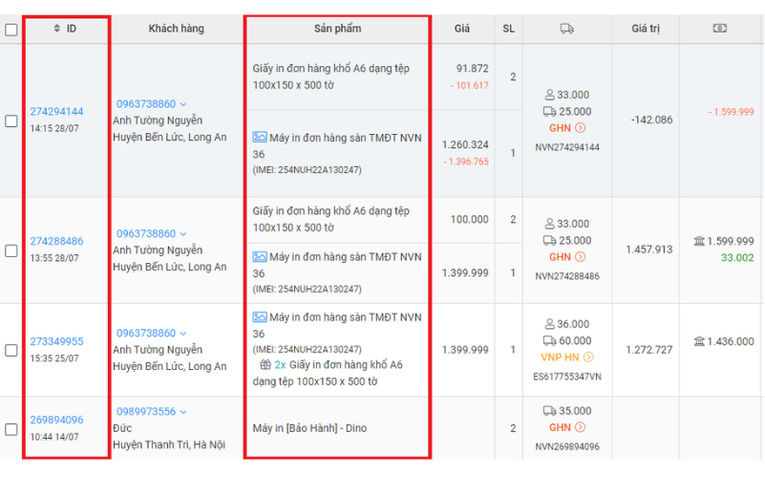The image size is (765, 478).
Task: Open order link 274288486
Action: tap(57, 241)
